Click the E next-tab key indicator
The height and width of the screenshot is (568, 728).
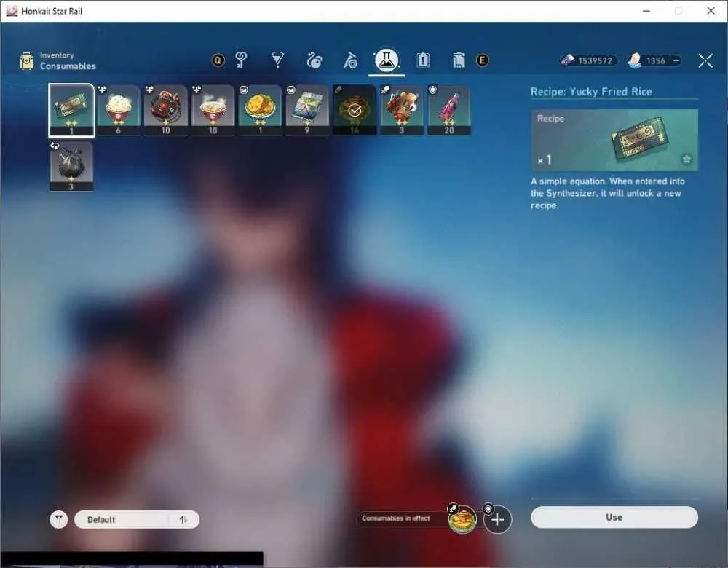tap(483, 60)
